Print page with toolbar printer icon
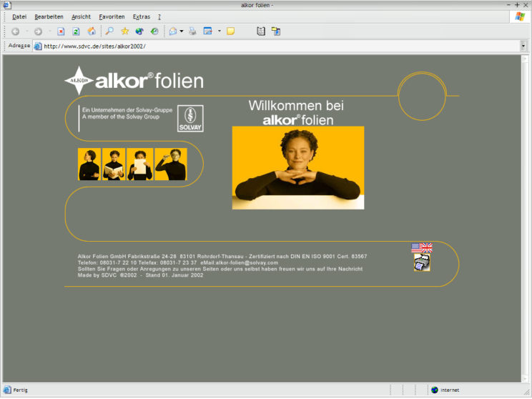The height and width of the screenshot is (399, 532). pos(193,31)
